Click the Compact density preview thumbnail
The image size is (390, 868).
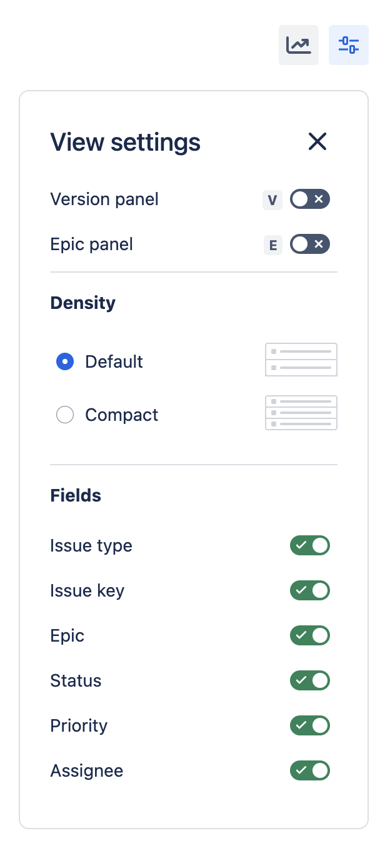(301, 413)
